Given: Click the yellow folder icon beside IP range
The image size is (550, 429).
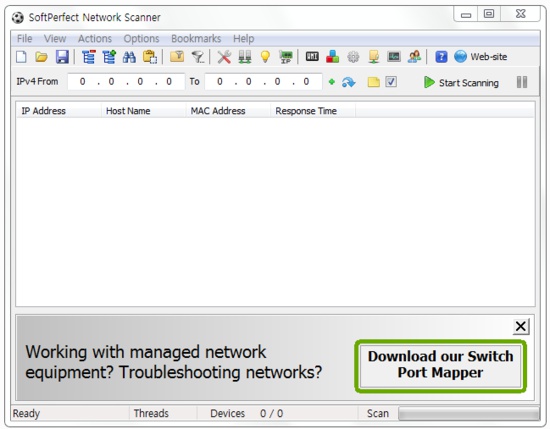Looking at the screenshot, I should pos(374,82).
